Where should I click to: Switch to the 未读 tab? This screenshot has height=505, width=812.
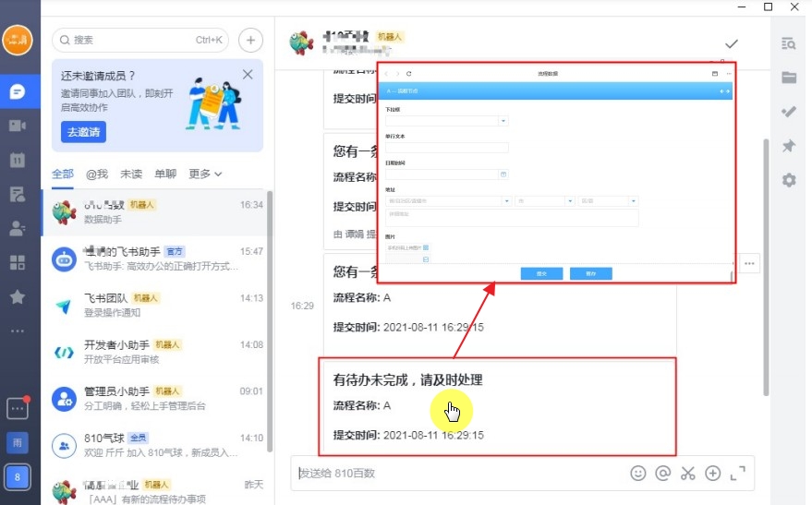pyautogui.click(x=131, y=174)
